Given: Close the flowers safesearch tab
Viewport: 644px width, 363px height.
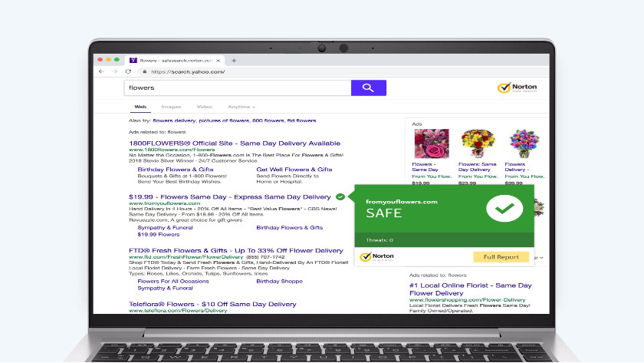Looking at the screenshot, I should (x=218, y=61).
